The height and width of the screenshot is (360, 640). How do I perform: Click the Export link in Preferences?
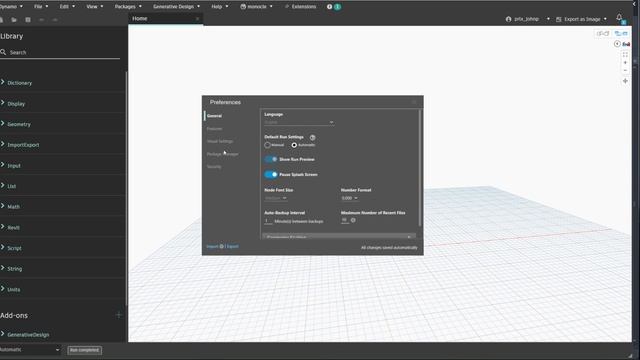pos(233,247)
